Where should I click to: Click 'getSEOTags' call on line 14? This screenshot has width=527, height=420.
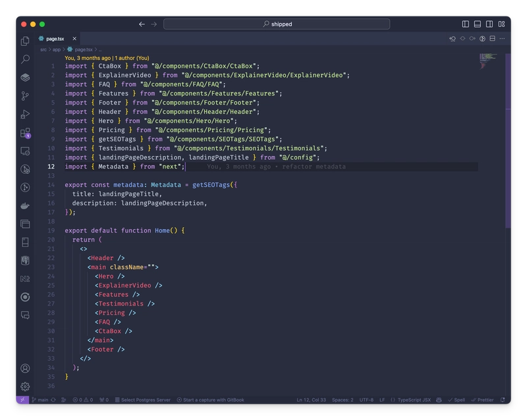(x=211, y=185)
